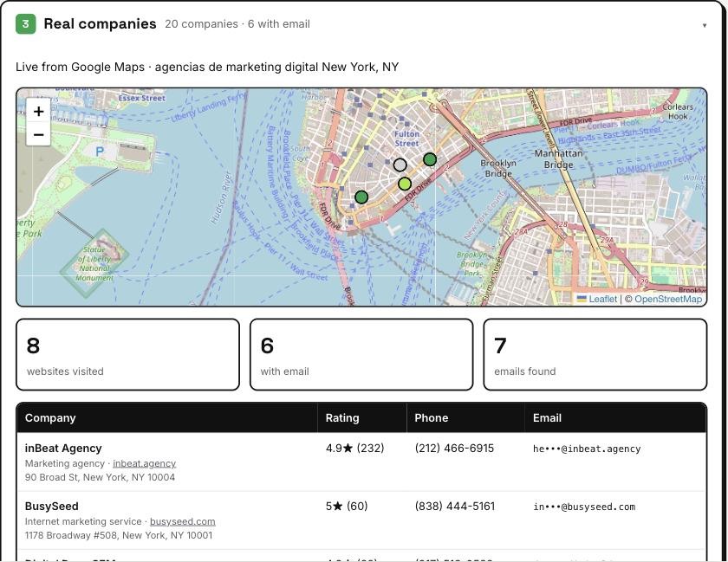The image size is (728, 562).
Task: Zoom out on the map
Action: [x=38, y=134]
